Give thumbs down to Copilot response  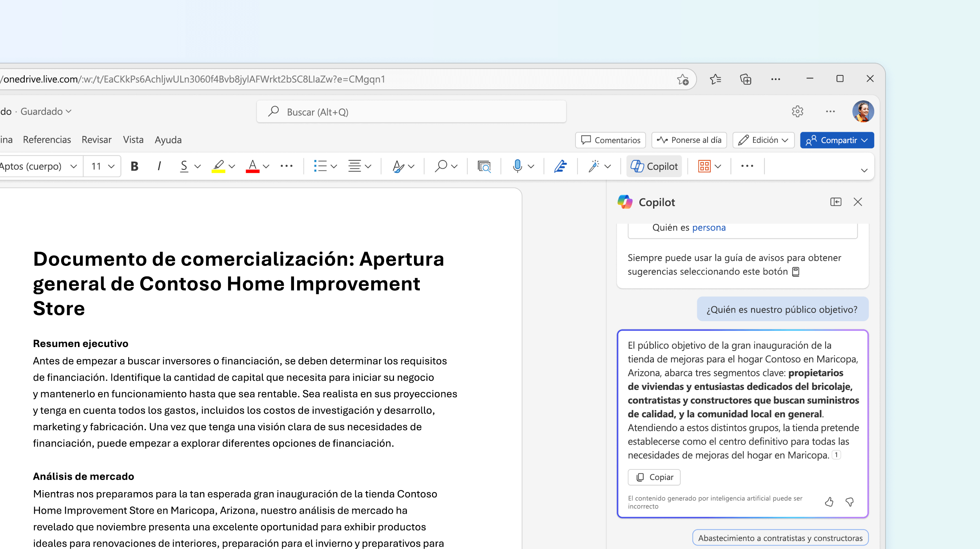pyautogui.click(x=849, y=502)
